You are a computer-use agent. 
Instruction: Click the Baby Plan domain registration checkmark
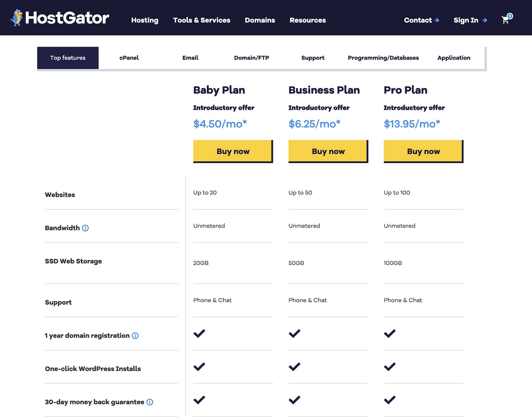point(199,333)
